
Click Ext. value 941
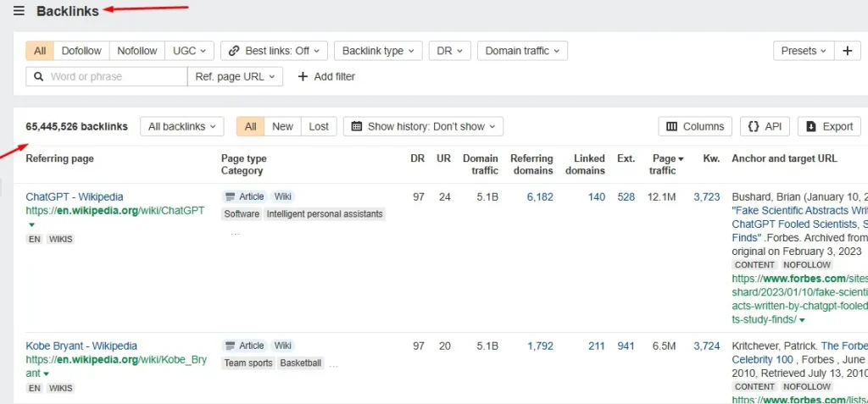click(x=626, y=346)
